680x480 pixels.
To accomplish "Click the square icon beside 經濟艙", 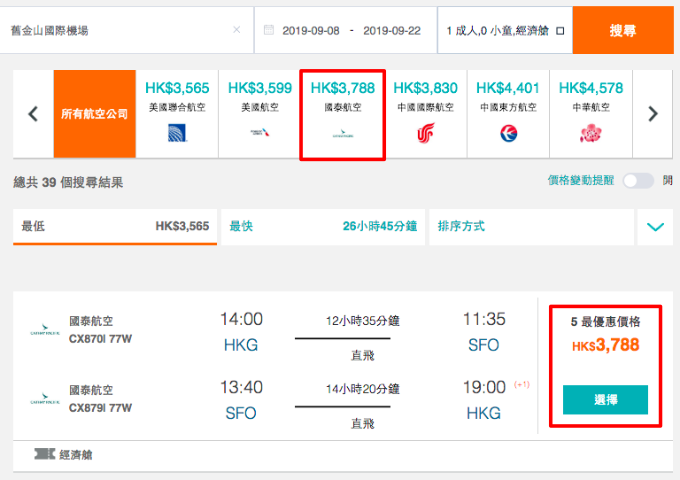I will tap(560, 31).
